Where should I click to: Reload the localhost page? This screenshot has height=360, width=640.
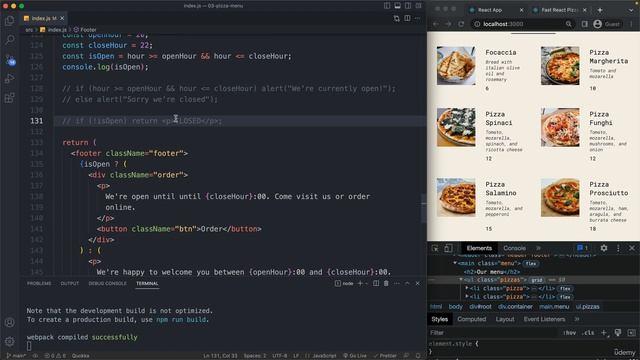coord(461,24)
